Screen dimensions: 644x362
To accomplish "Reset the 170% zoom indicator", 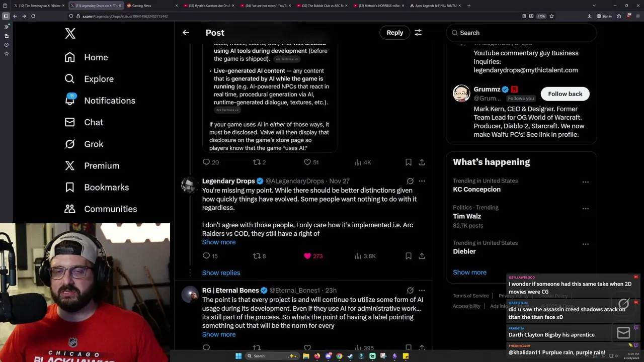I will (541, 16).
